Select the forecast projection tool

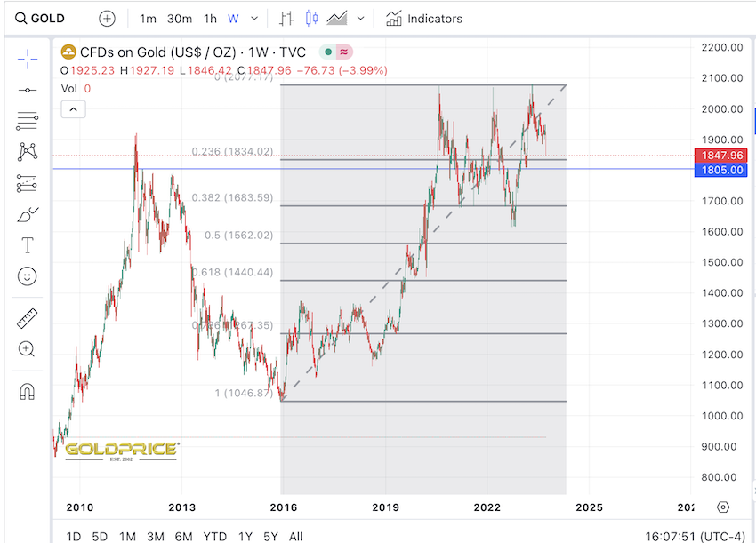point(28,183)
